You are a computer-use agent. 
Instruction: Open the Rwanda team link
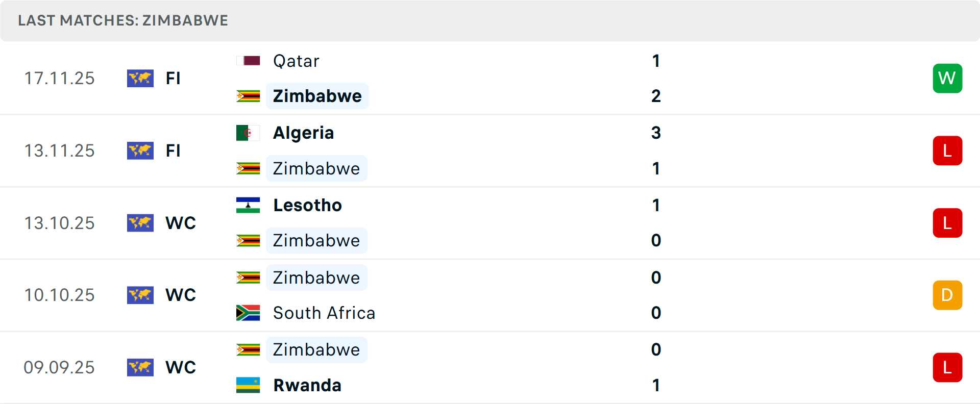coord(307,385)
